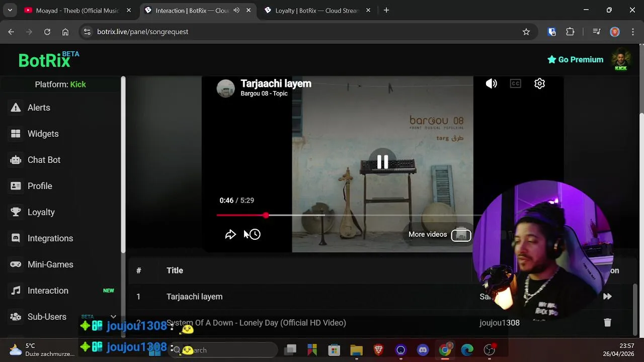644x362 pixels.
Task: Mute the Interaction tab audio speaker icon
Action: (x=236, y=10)
